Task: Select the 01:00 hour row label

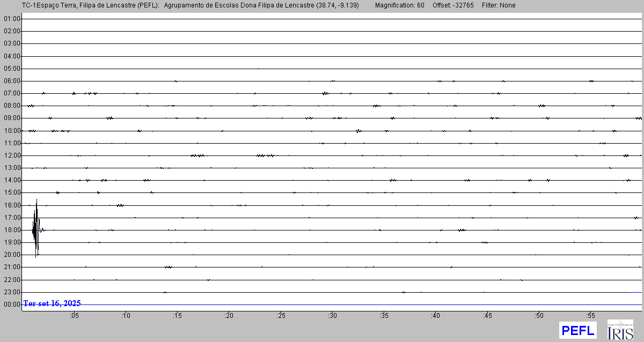Action: pos(11,19)
